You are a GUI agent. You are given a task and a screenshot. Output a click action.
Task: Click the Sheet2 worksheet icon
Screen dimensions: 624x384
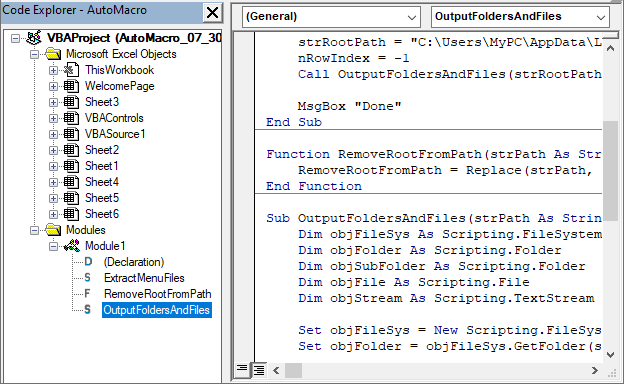(x=71, y=150)
